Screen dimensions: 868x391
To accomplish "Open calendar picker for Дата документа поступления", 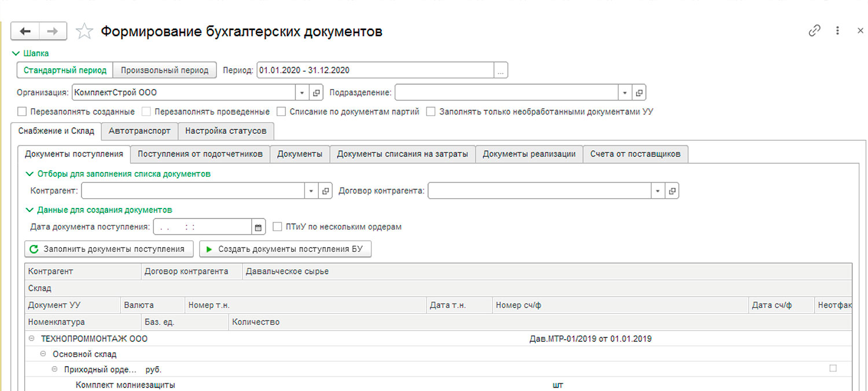I will (x=259, y=227).
